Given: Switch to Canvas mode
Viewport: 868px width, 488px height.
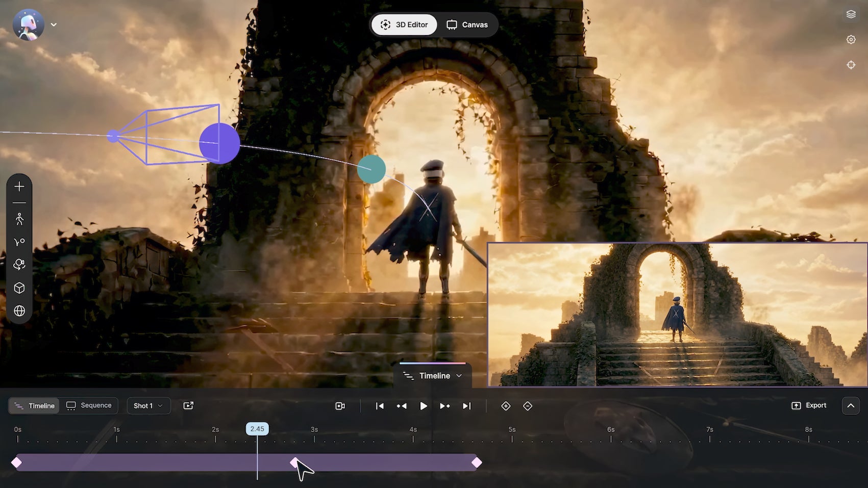Looking at the screenshot, I should (467, 24).
